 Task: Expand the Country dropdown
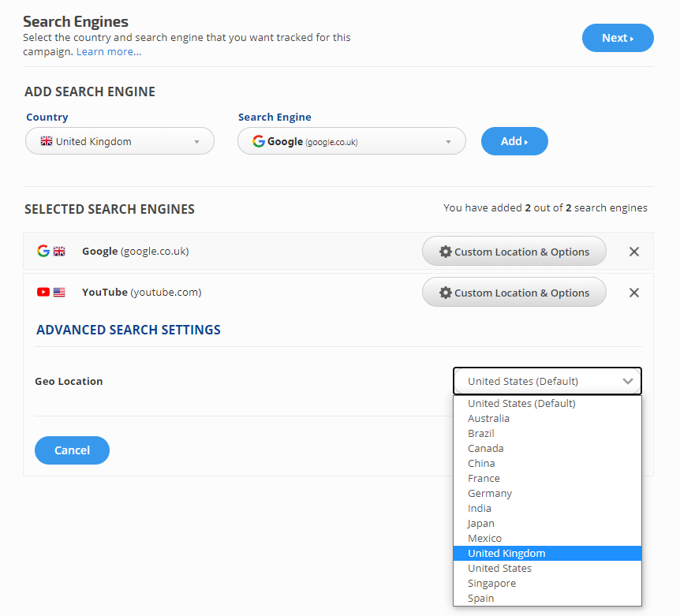coord(120,142)
